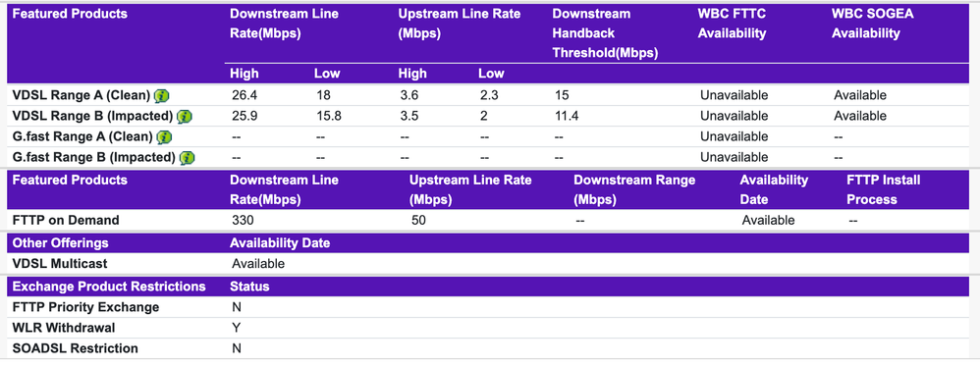Click the Exchange Product Restrictions header
The image size is (980, 367).
[109, 287]
